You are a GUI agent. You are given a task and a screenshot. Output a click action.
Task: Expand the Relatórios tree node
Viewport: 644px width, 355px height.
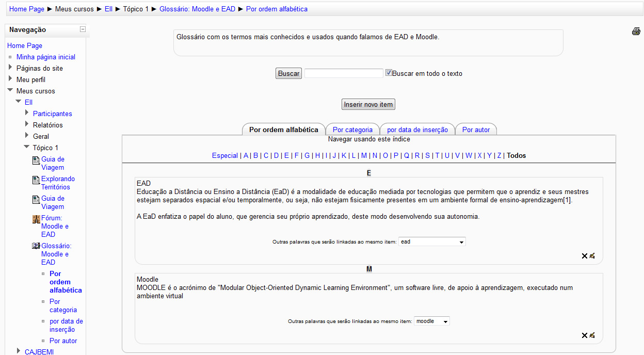pos(27,124)
